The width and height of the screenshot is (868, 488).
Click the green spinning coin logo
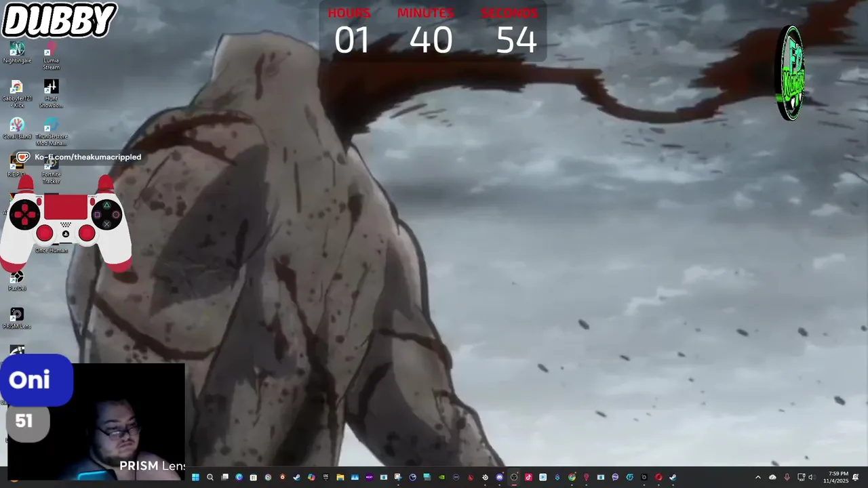(x=791, y=73)
